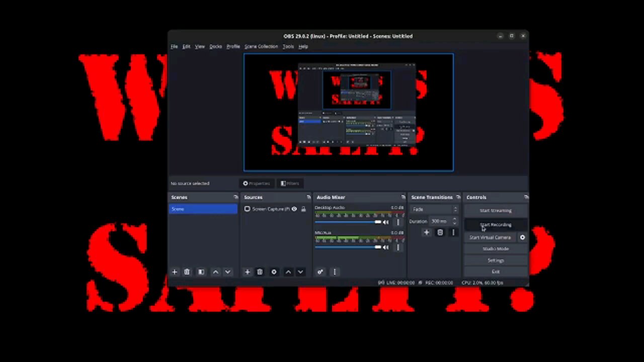Remove the scene transition with the trash icon
Viewport: 644px width, 362px height.
[440, 232]
